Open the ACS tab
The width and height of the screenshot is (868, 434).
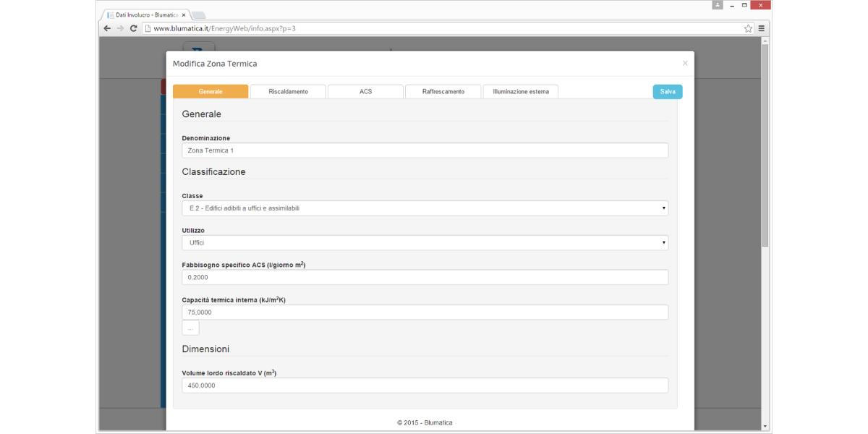pyautogui.click(x=365, y=92)
